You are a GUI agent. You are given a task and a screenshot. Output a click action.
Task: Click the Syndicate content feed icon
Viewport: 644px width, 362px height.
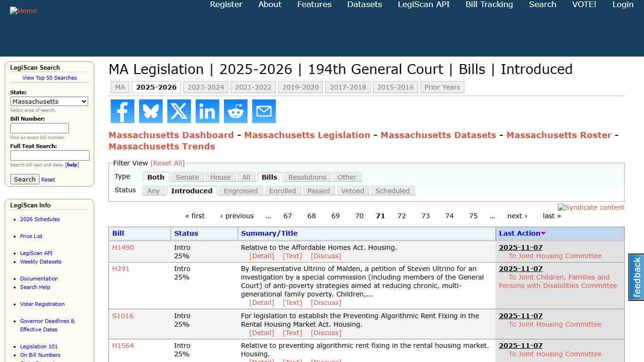point(591,207)
